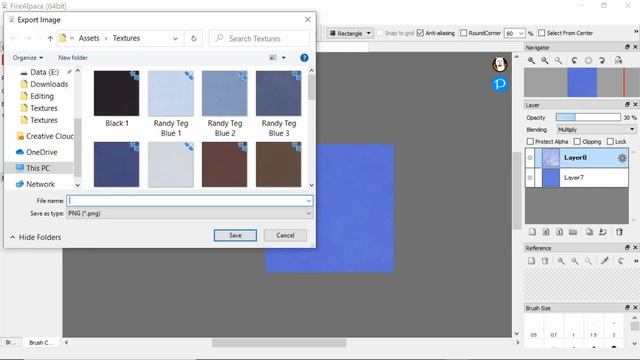Open Blending mode Multiply dropdown

pos(596,129)
